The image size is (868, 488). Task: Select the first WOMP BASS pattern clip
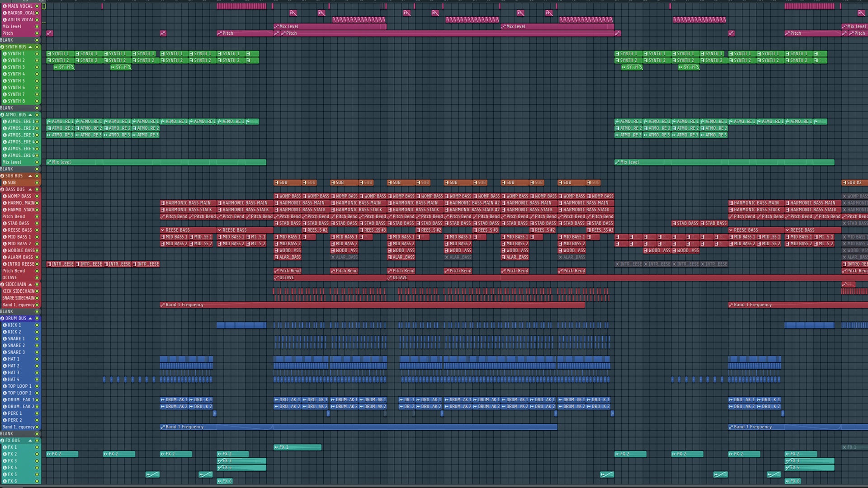tap(287, 196)
